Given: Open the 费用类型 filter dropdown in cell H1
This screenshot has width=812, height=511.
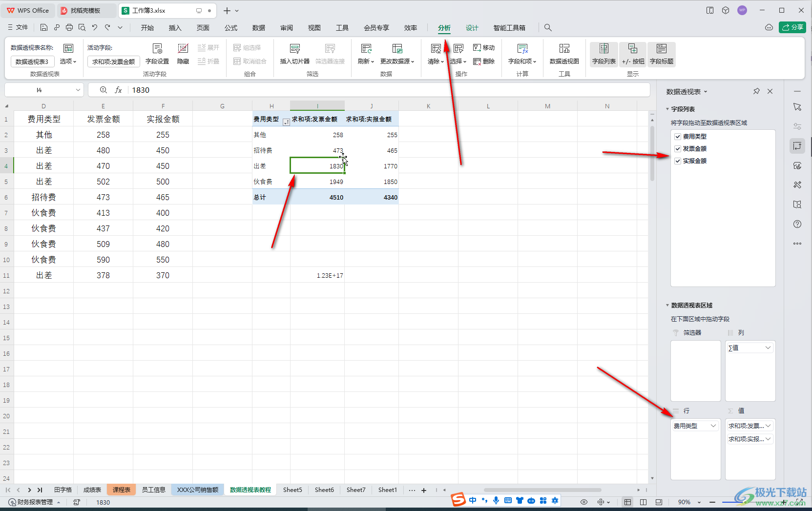Looking at the screenshot, I should (x=286, y=122).
